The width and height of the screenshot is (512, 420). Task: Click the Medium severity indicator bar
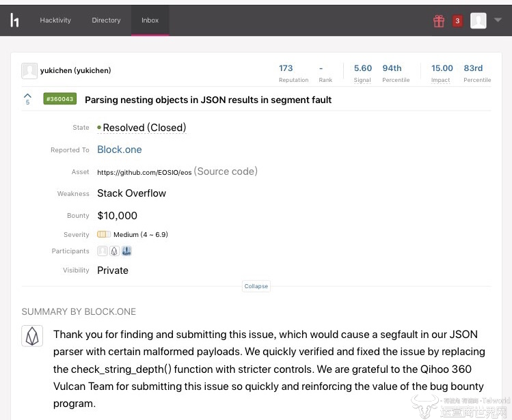(104, 234)
